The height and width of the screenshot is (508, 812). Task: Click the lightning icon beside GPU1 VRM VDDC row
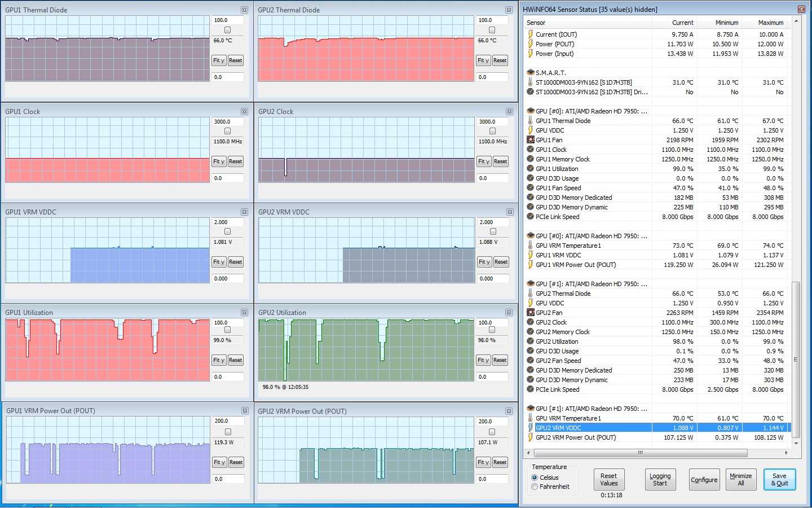coord(530,255)
